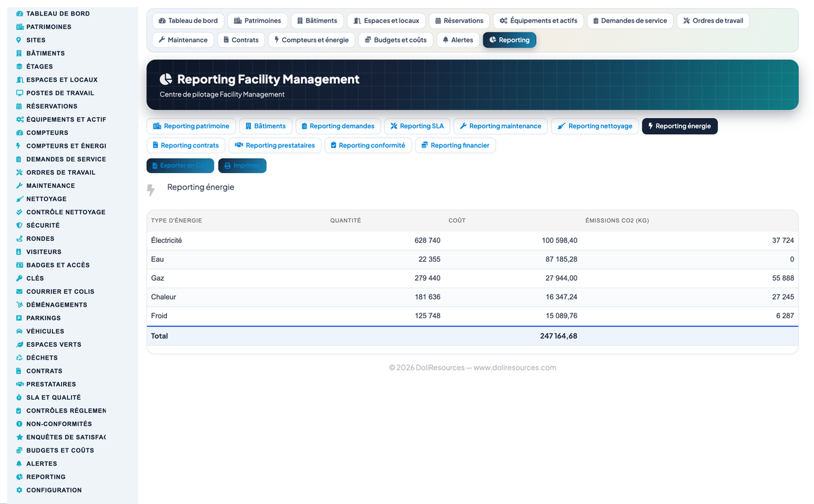Click the Courrier et colis envelope icon

coord(20,292)
